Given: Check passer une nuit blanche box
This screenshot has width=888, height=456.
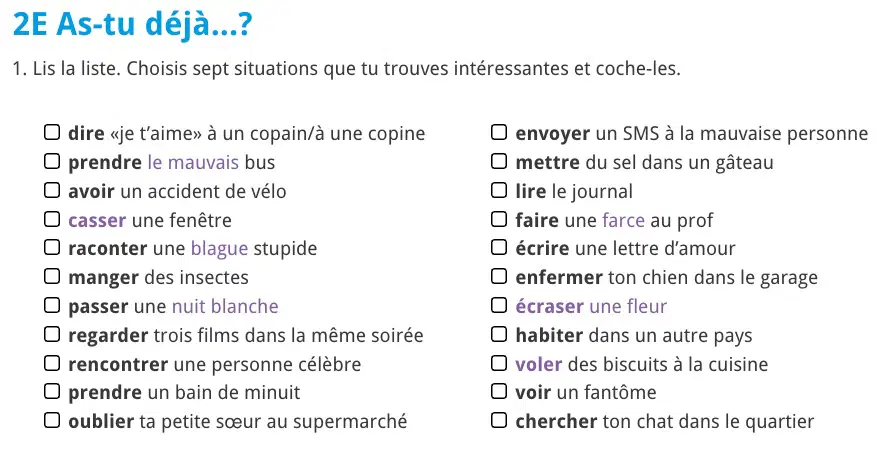Looking at the screenshot, I should pos(52,305).
